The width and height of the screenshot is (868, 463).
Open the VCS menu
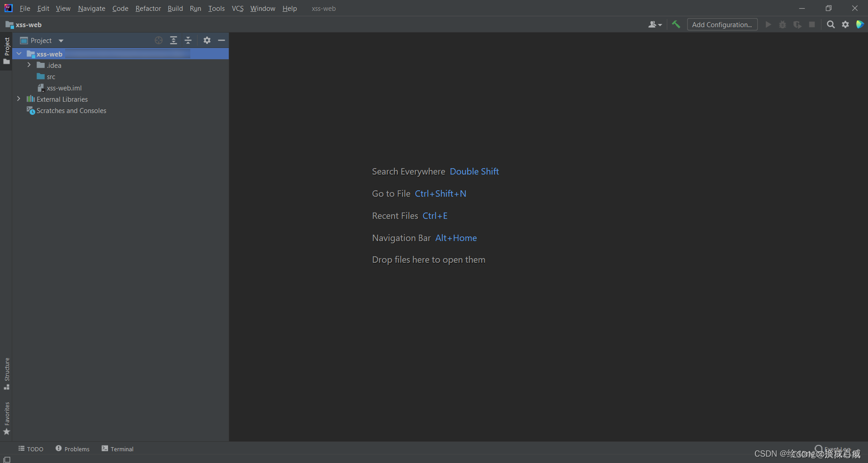238,9
